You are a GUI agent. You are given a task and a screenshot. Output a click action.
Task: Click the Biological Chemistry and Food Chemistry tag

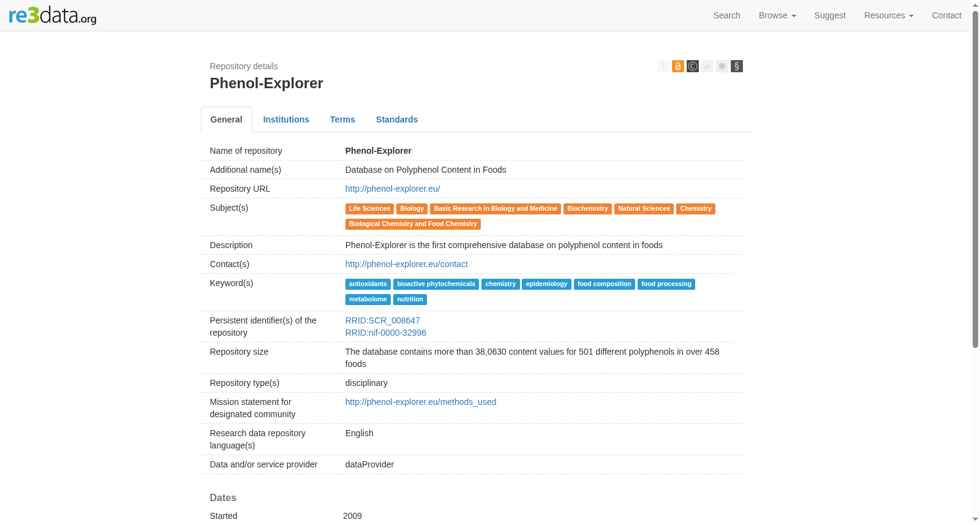pos(413,224)
